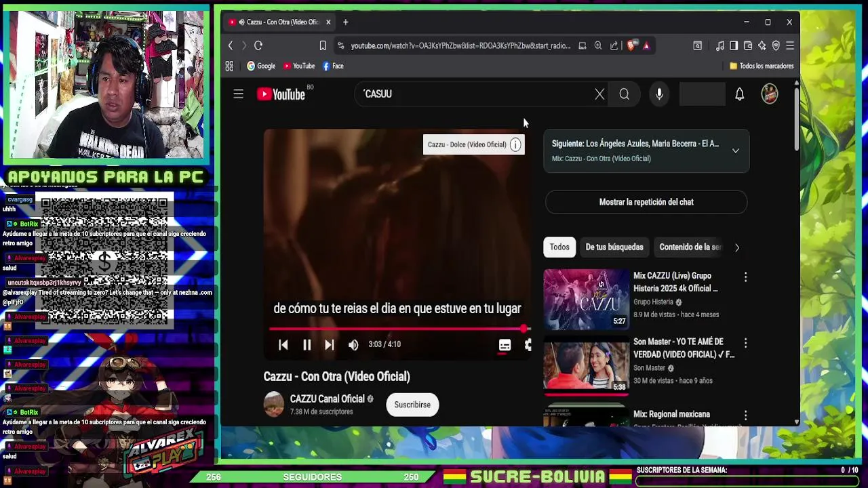Open YouTube bookmark in bookmarks bar
Screen dimensions: 868x488
point(299,66)
